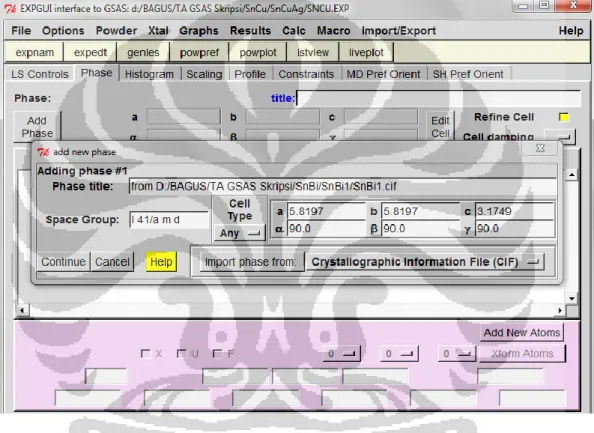Image resolution: width=594 pixels, height=433 pixels.
Task: Open the Options menu
Action: pos(63,31)
